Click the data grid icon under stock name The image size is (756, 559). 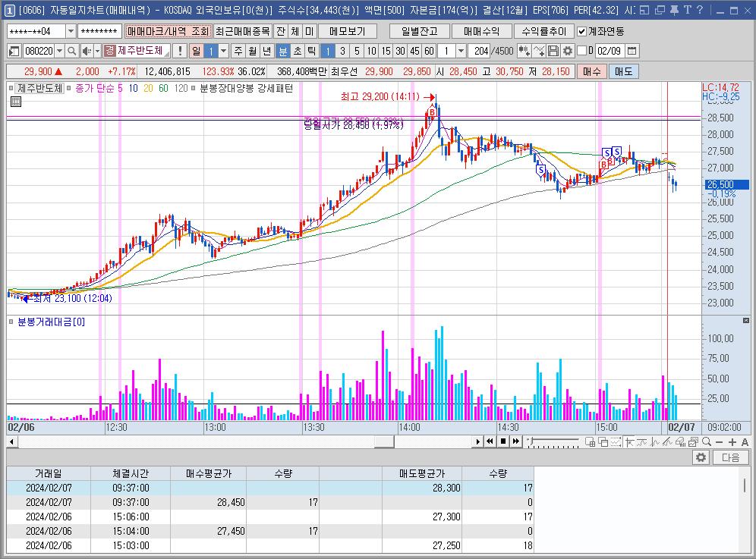point(16,101)
